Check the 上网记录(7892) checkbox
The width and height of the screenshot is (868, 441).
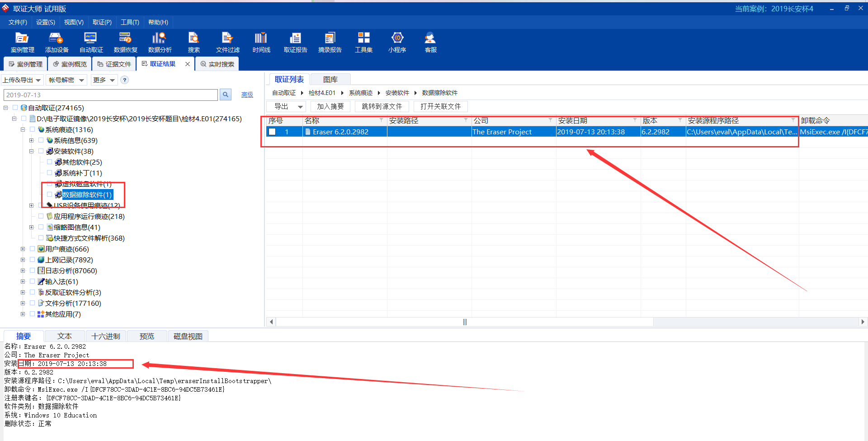tap(32, 260)
